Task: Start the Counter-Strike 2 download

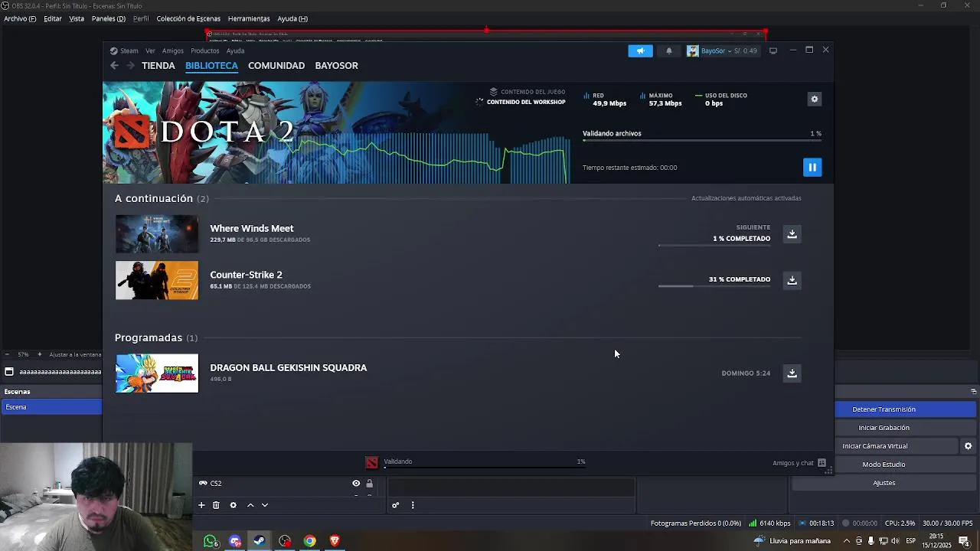Action: pos(792,280)
